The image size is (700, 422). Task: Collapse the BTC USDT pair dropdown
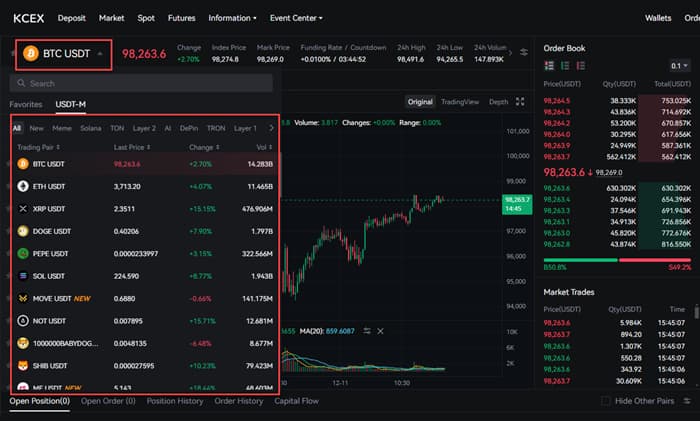click(100, 54)
